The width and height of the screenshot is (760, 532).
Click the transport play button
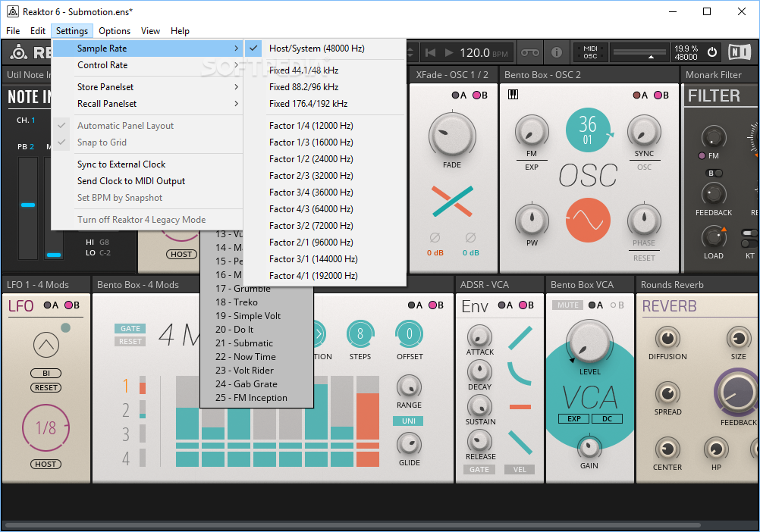(x=449, y=52)
